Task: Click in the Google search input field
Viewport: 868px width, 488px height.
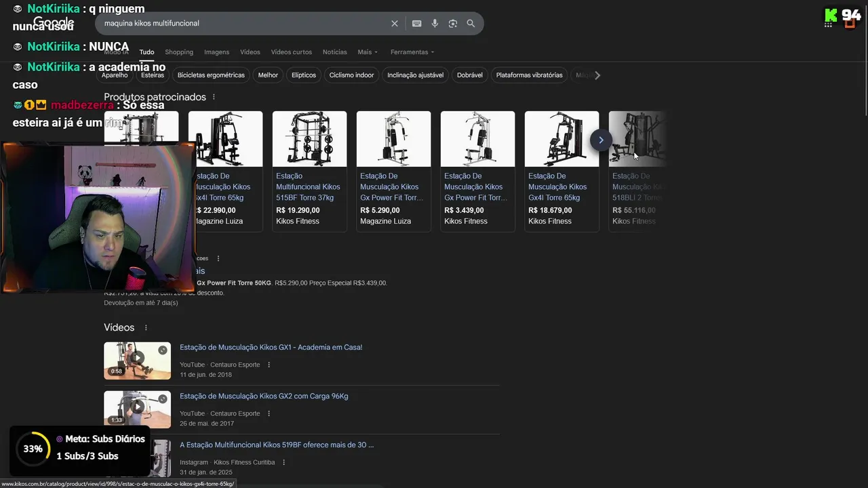Action: (244, 23)
